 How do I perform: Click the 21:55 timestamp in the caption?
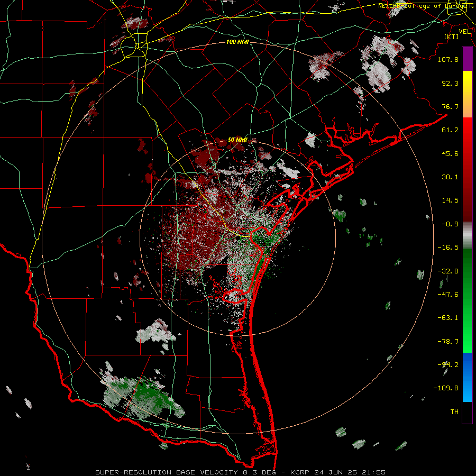[x=375, y=472]
